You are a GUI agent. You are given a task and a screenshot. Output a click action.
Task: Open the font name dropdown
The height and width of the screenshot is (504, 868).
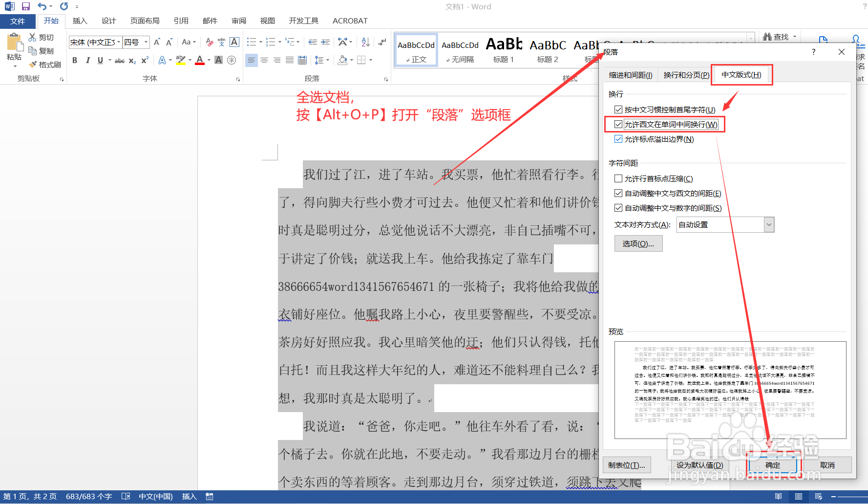(x=118, y=42)
